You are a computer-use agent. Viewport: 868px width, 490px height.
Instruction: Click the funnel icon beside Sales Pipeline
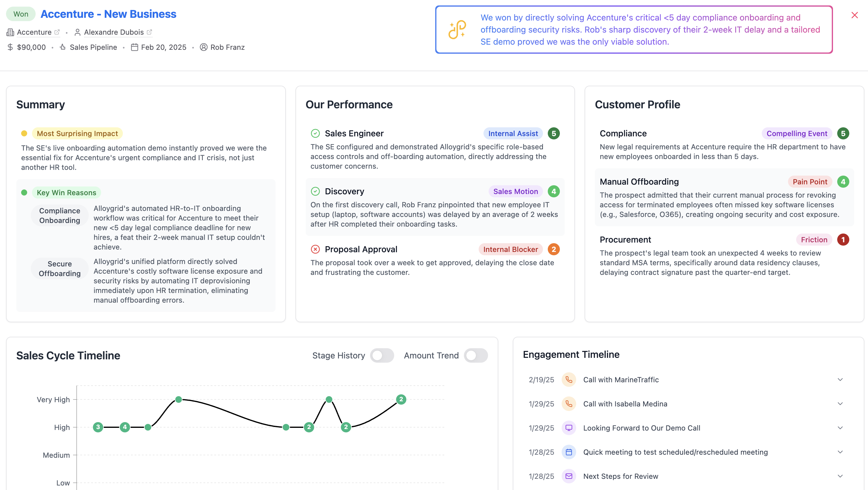coord(63,47)
